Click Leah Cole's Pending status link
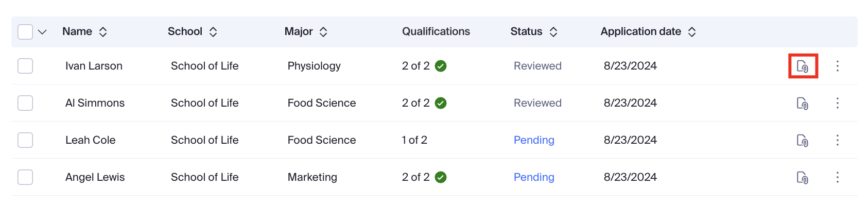 tap(534, 140)
